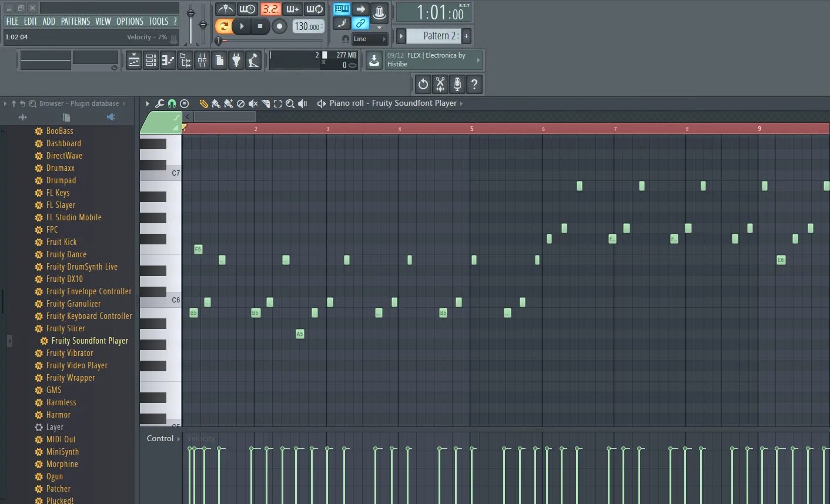This screenshot has height=504, width=830.
Task: Click the Play button
Action: [x=242, y=26]
